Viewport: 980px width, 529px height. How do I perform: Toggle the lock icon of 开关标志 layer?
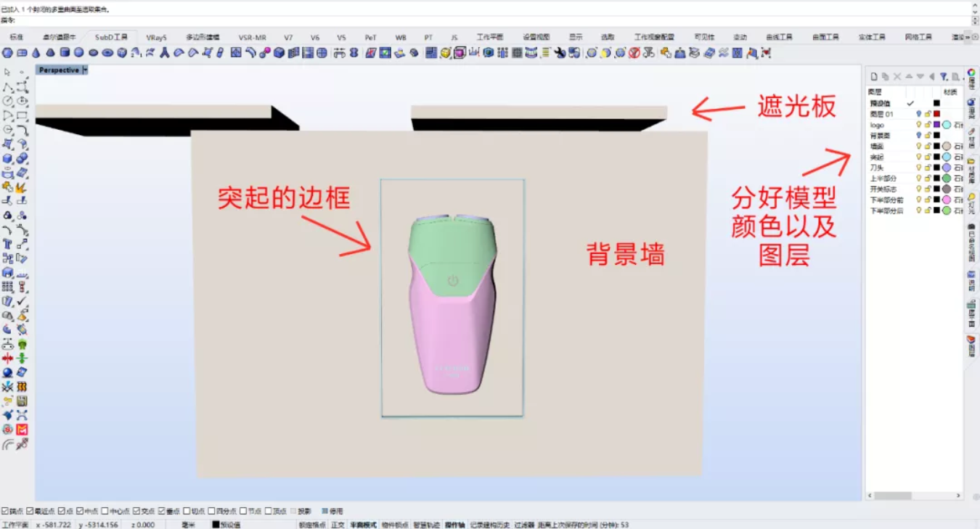point(928,189)
